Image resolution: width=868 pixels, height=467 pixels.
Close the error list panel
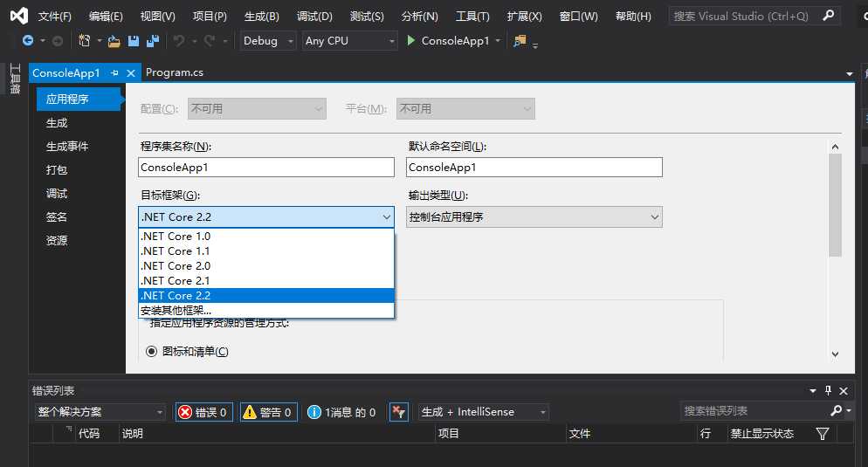pos(844,391)
